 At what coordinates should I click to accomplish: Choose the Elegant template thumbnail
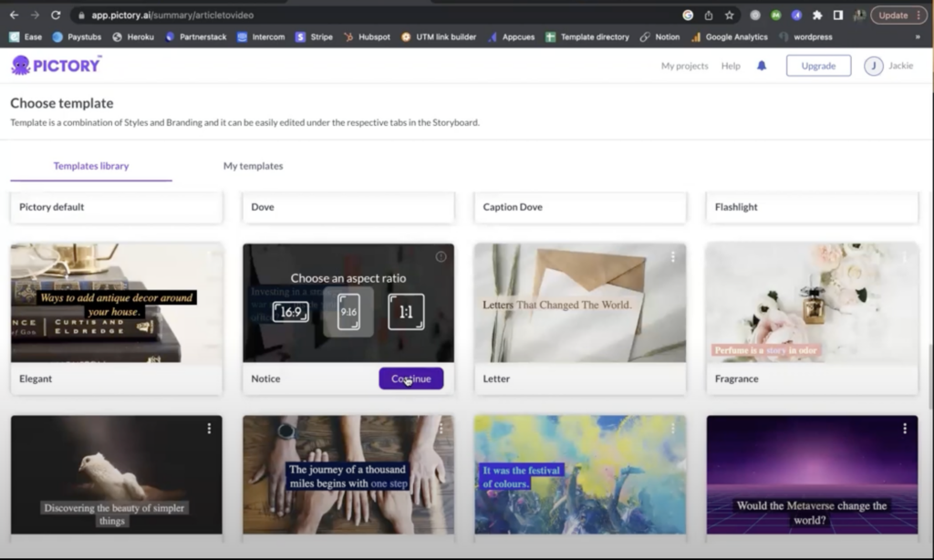click(116, 303)
